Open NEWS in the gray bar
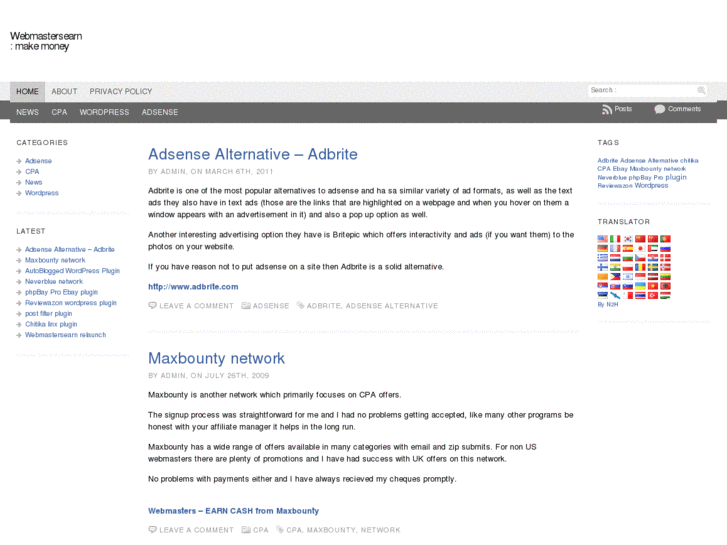727x545 pixels. tap(27, 112)
